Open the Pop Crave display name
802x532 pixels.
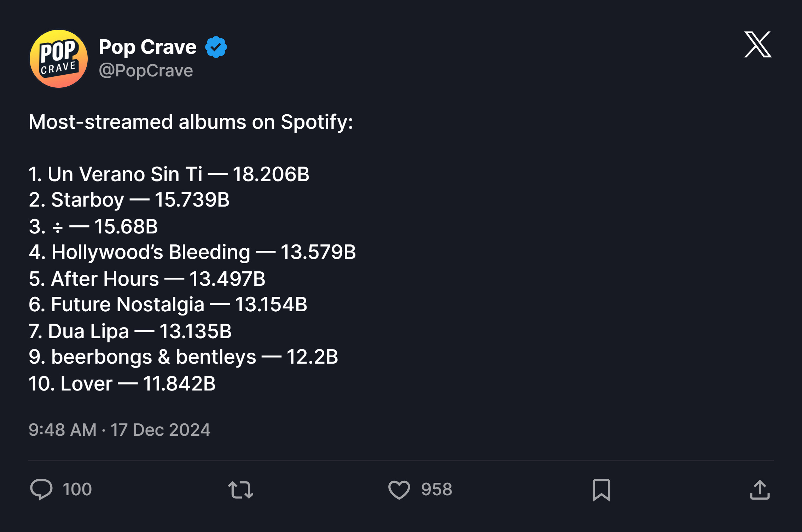pyautogui.click(x=147, y=47)
